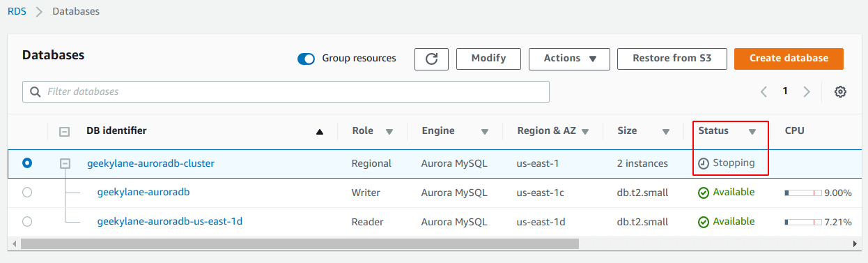Open RDS breadcrumb link

tap(17, 11)
